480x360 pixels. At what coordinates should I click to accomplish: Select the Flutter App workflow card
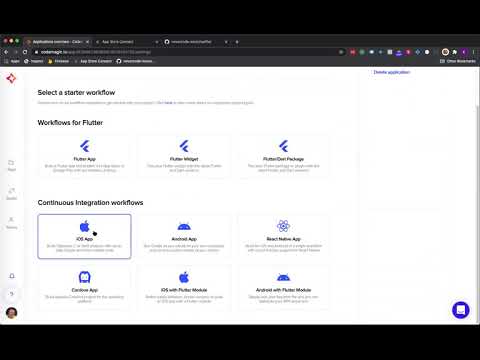(84, 156)
